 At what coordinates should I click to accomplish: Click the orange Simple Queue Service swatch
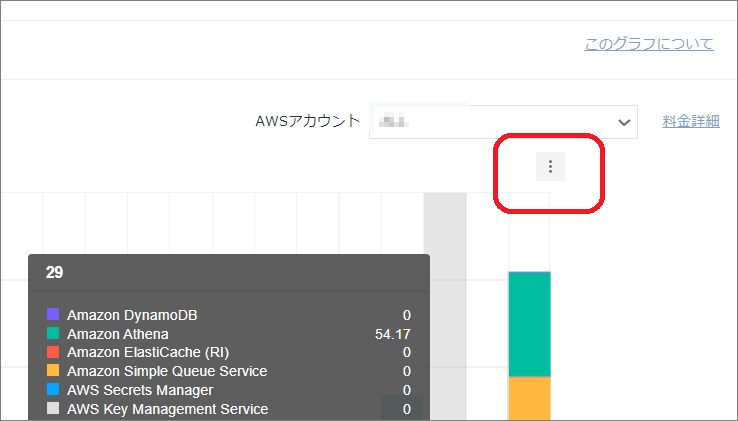click(53, 371)
